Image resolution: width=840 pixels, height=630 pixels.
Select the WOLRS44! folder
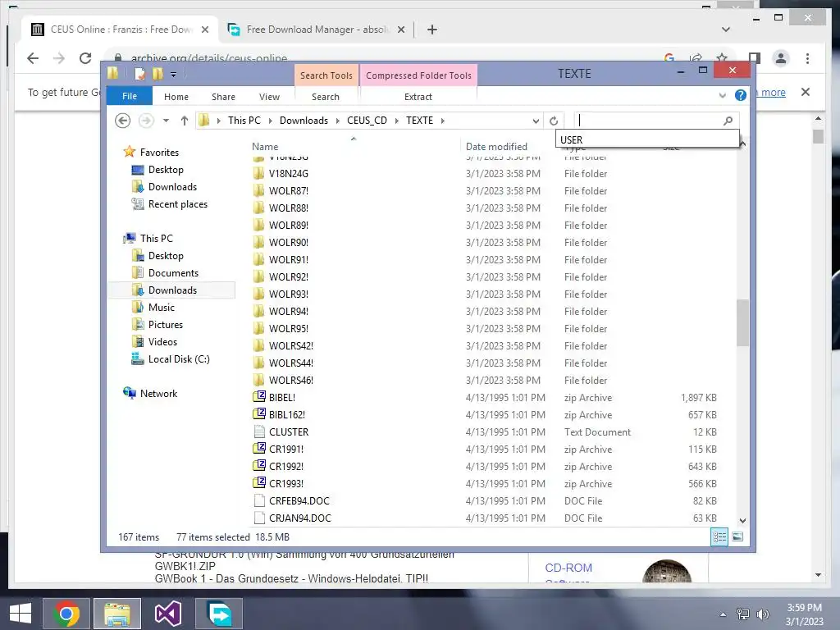click(x=291, y=363)
